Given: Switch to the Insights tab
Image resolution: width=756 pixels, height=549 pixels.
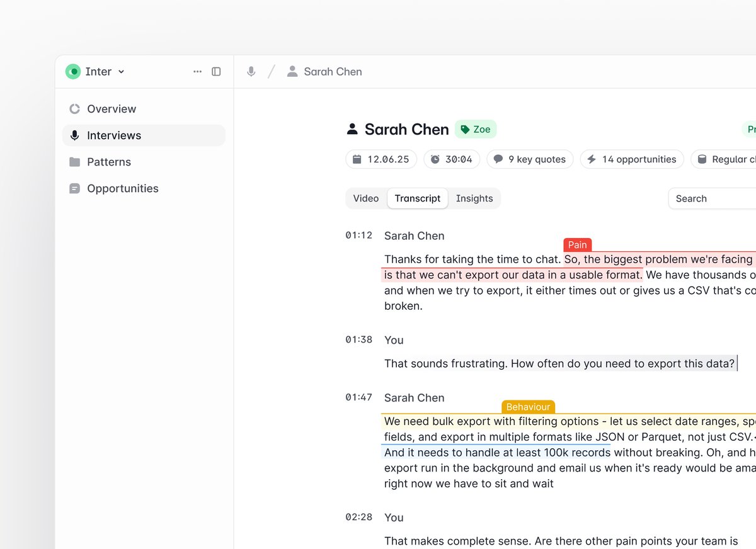Looking at the screenshot, I should (474, 198).
